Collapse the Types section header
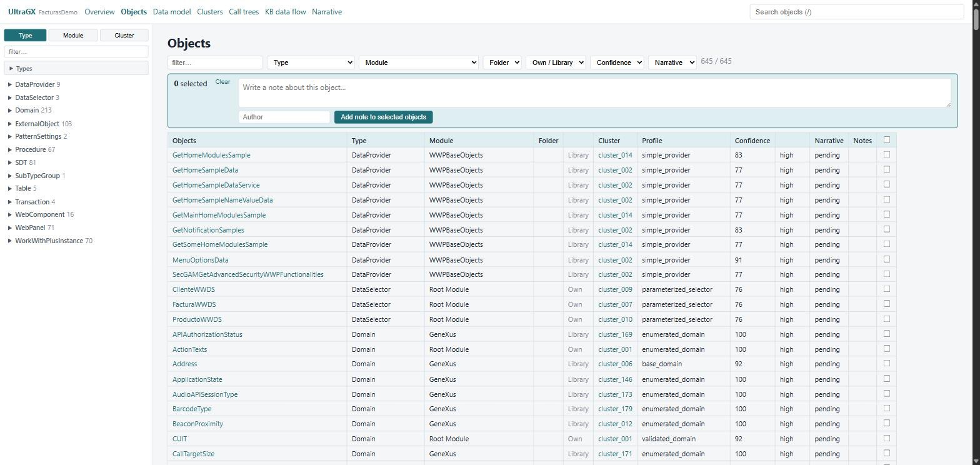The width and height of the screenshot is (980, 465). coord(76,69)
